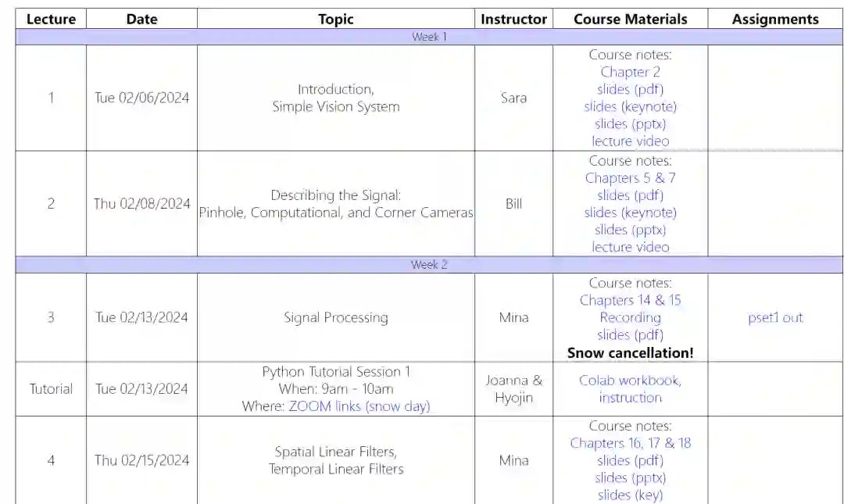This screenshot has height=504, width=844.
Task: Open the Chapter 2 course notes link
Action: [630, 72]
